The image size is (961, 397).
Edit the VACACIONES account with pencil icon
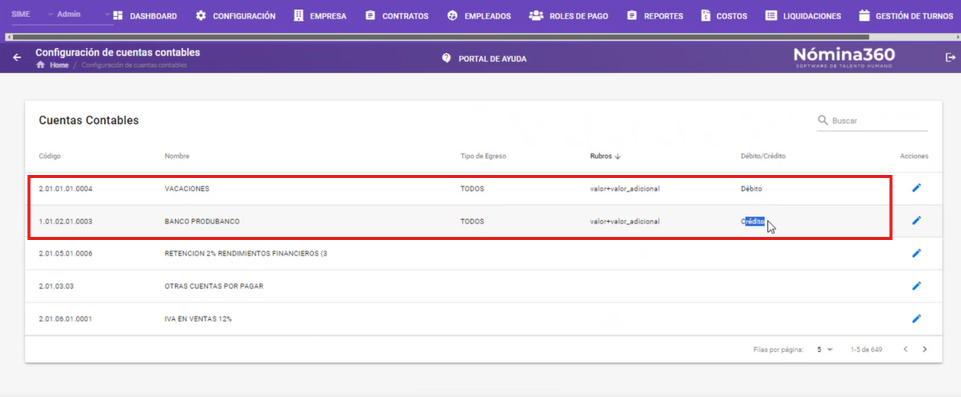pos(916,187)
